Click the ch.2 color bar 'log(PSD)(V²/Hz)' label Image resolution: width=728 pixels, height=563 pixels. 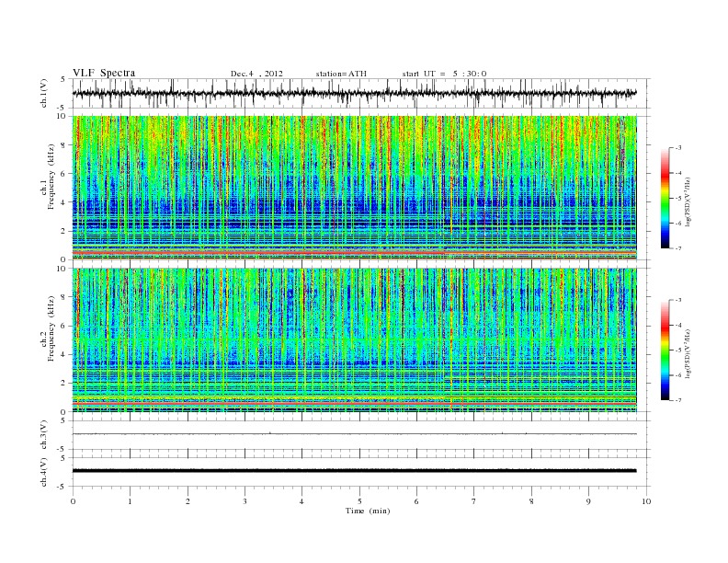688,352
